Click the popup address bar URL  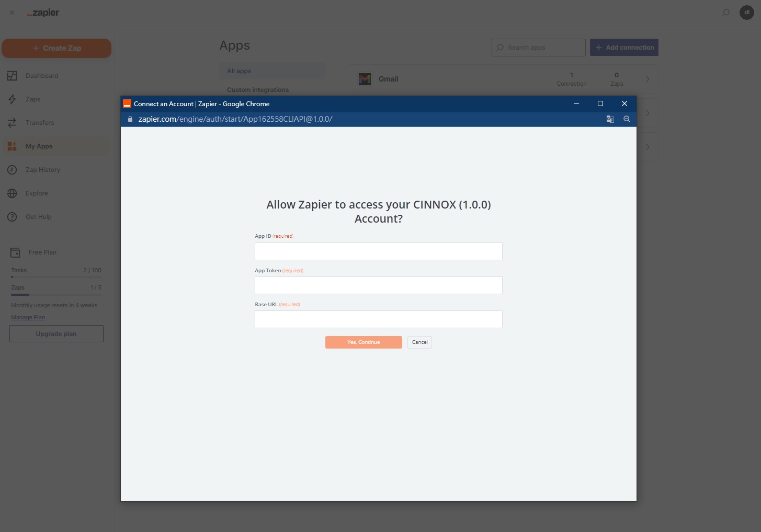(235, 119)
